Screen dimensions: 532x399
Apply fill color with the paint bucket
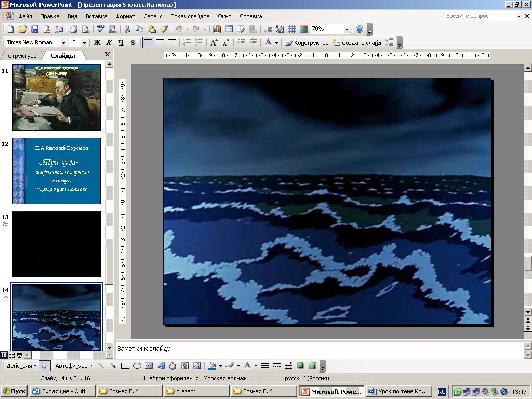pos(212,366)
